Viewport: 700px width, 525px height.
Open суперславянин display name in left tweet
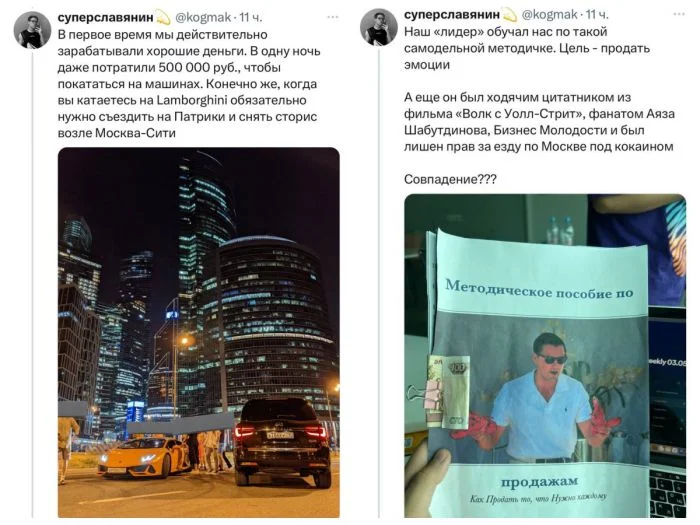pos(105,18)
